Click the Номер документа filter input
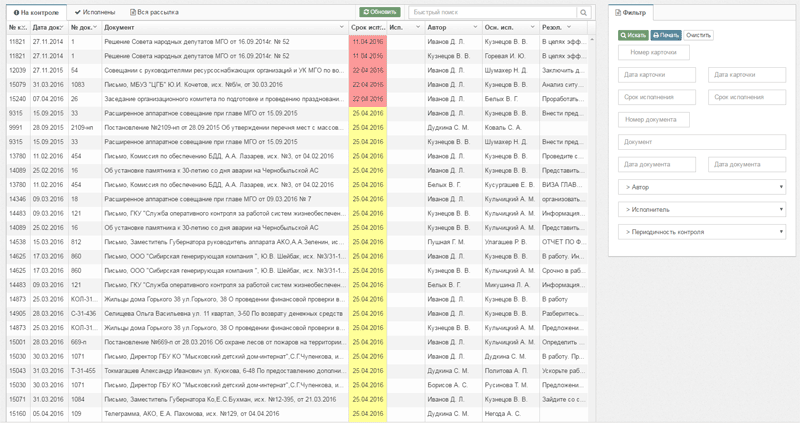Screen dimensions: 800x423 pyautogui.click(x=653, y=120)
